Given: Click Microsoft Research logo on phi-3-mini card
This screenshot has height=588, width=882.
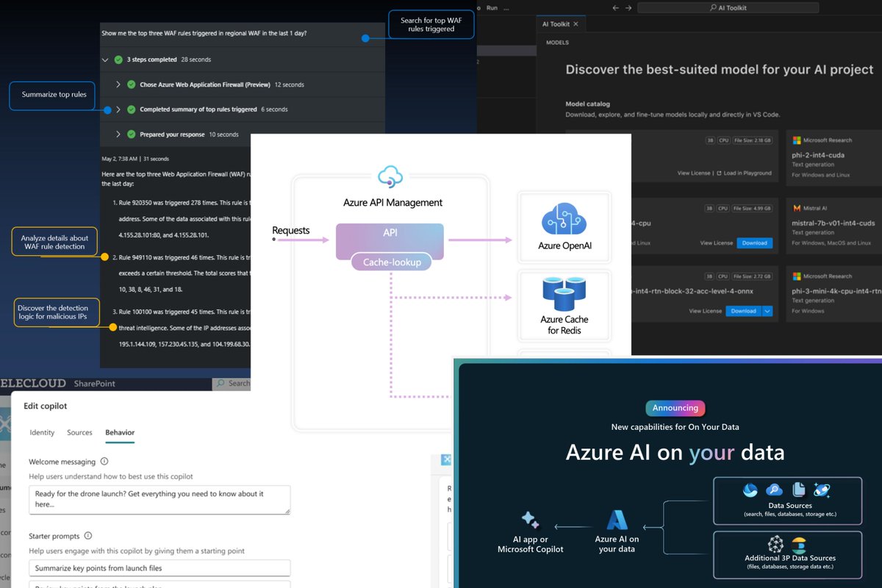Looking at the screenshot, I should pyautogui.click(x=796, y=277).
